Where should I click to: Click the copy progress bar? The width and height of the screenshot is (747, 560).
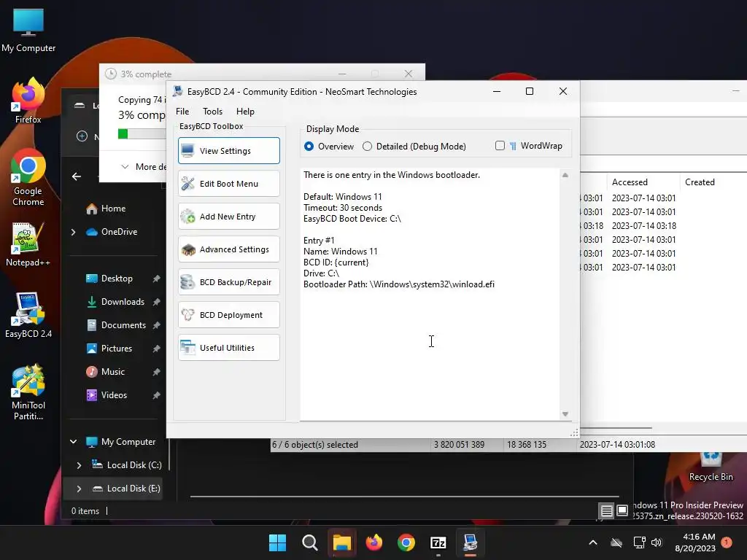click(142, 134)
